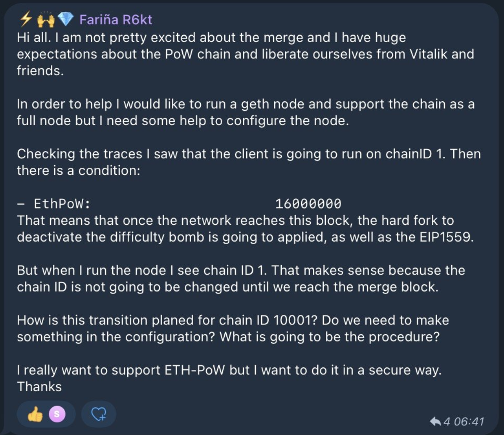Click the raised hands emoji in header
The image size is (504, 435).
(x=46, y=19)
